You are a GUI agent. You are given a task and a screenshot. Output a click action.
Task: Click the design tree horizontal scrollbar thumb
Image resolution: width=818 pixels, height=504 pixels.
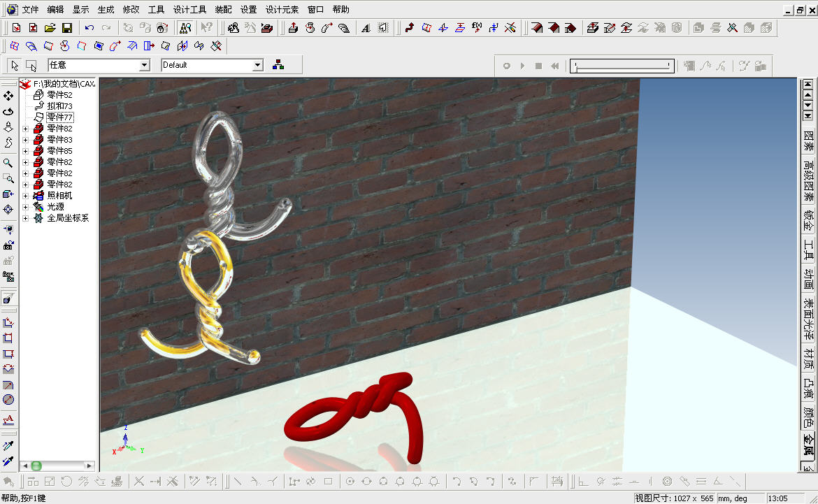click(x=36, y=466)
